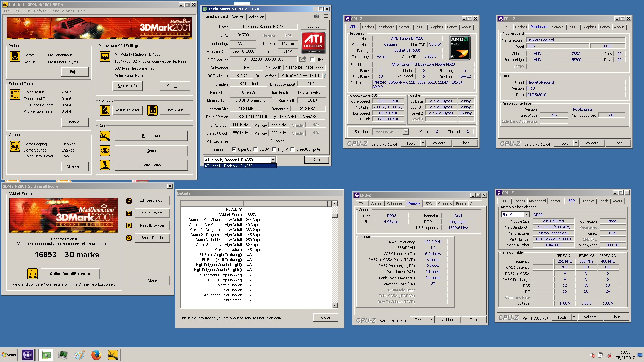644x362 pixels.
Task: Click the Benchmark run icon
Action: point(105,136)
